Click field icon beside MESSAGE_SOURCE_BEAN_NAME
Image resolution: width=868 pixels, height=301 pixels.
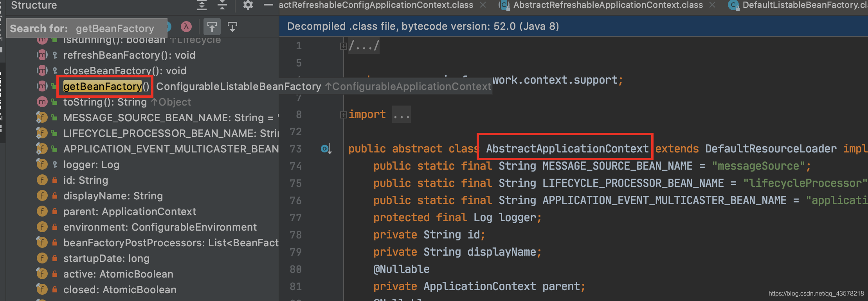coord(42,118)
